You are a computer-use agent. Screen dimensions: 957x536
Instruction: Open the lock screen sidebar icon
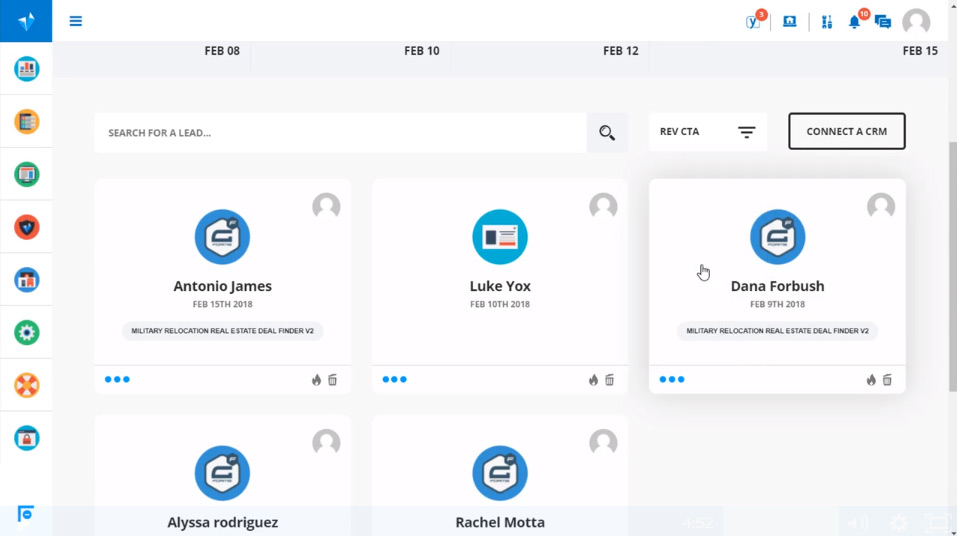point(27,438)
